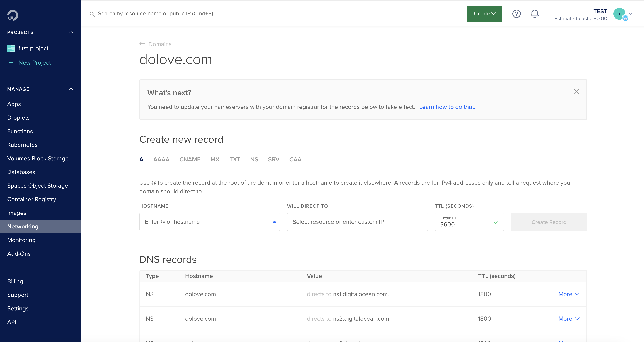Open the Create dropdown button
644x342 pixels.
click(484, 14)
